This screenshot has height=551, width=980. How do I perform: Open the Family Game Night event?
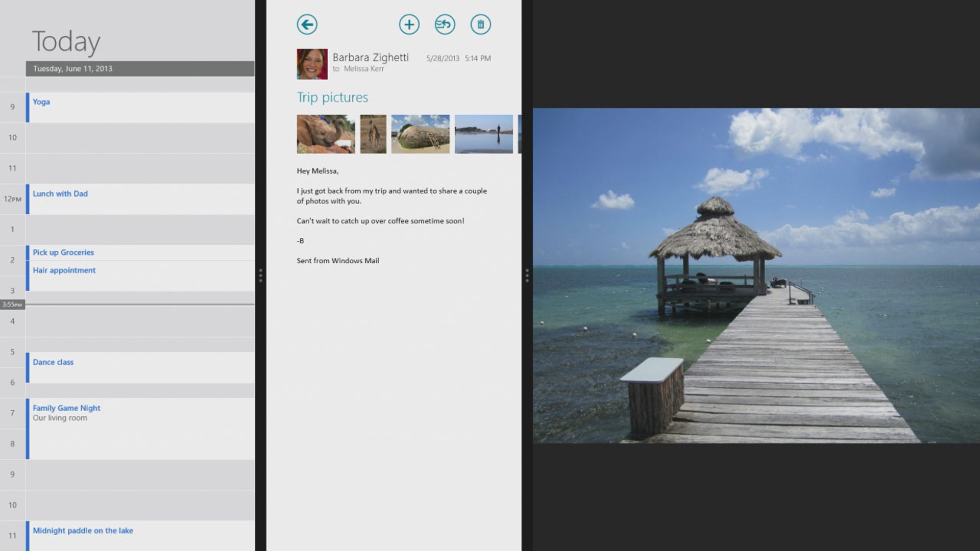point(66,408)
